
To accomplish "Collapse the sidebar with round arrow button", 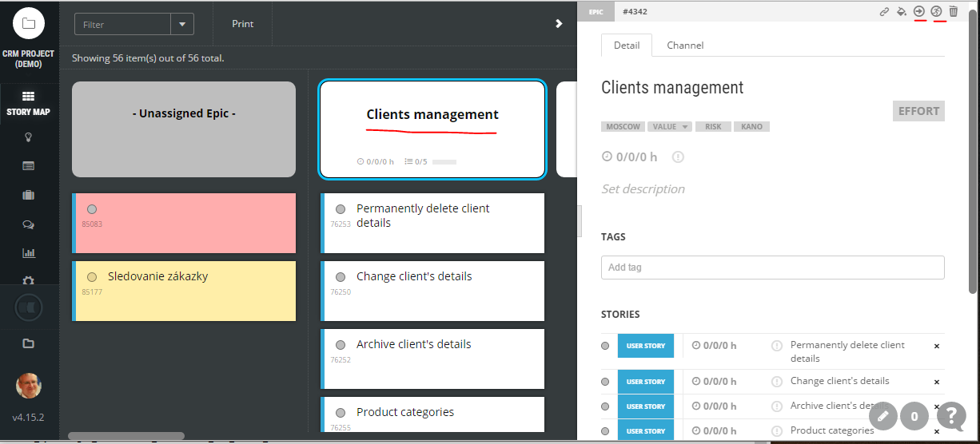I will pyautogui.click(x=29, y=307).
